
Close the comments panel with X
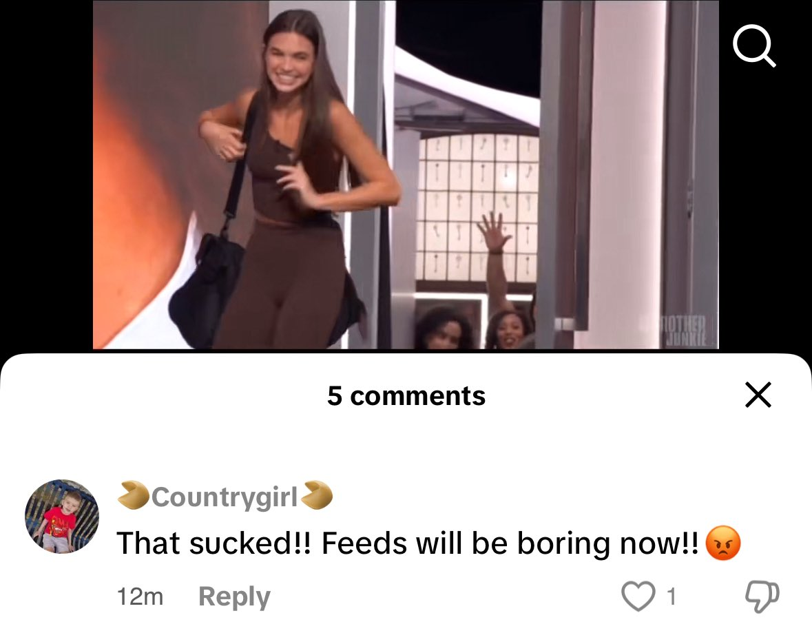tap(758, 395)
